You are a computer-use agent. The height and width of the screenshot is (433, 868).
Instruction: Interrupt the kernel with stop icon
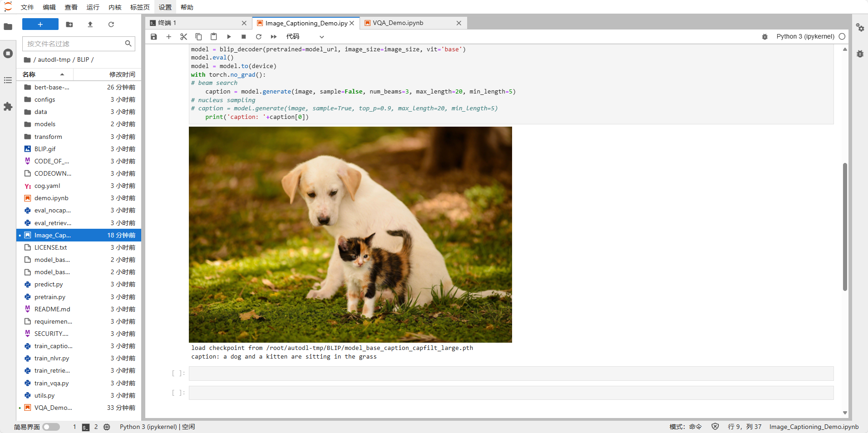(x=244, y=37)
